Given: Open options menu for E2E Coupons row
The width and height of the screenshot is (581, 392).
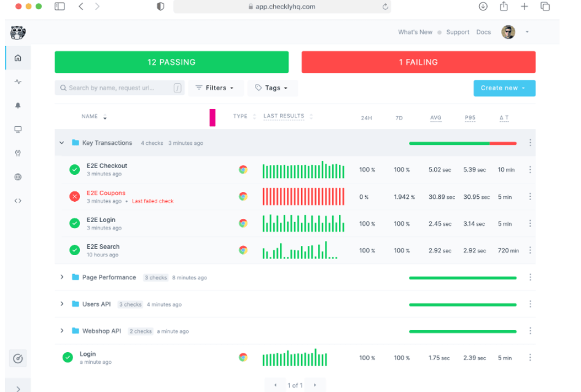Looking at the screenshot, I should [x=530, y=196].
